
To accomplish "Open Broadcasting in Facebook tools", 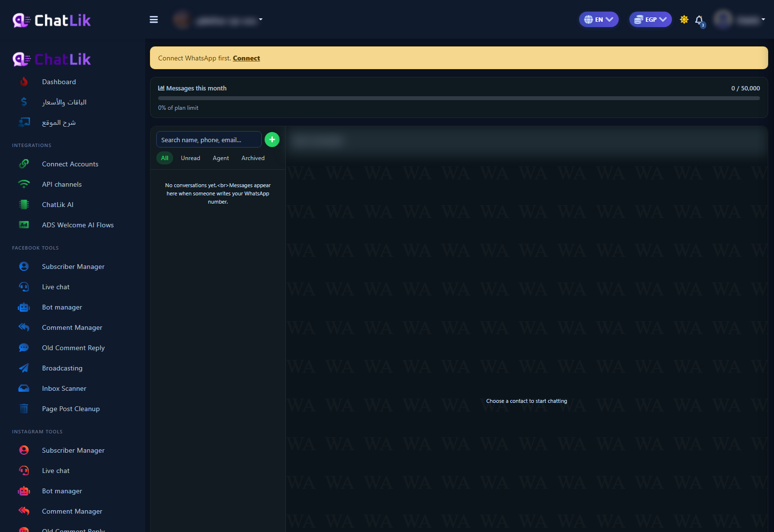I will pyautogui.click(x=62, y=368).
